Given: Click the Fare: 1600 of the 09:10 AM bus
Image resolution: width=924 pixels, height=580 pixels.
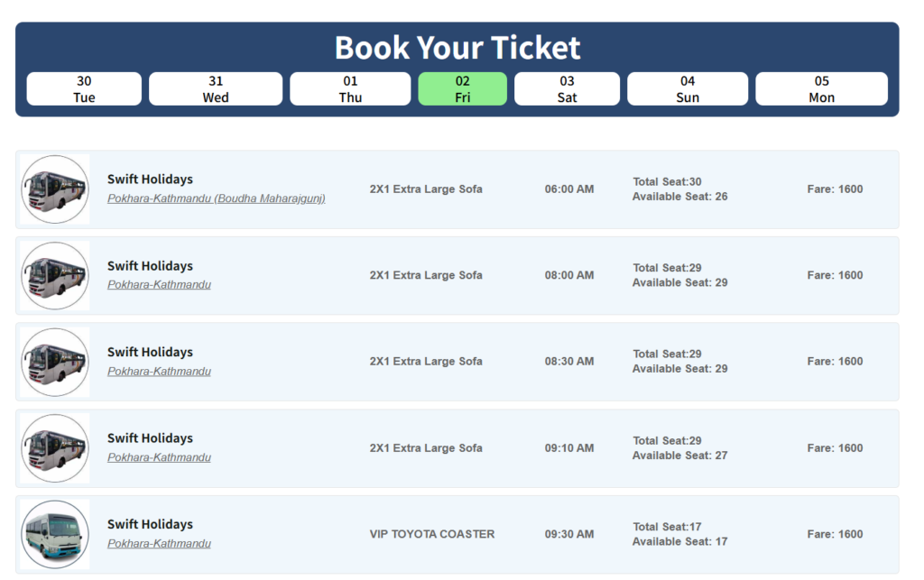Looking at the screenshot, I should 835,448.
